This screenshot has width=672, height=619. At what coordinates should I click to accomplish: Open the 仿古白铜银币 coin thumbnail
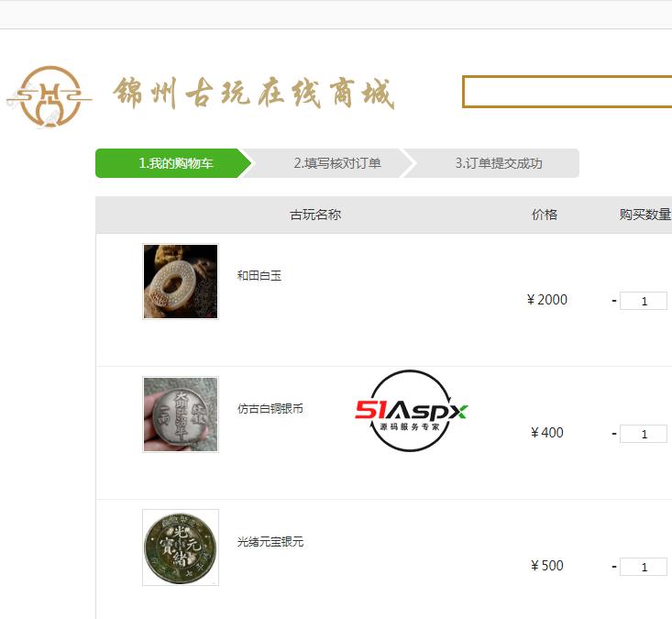pyautogui.click(x=181, y=415)
